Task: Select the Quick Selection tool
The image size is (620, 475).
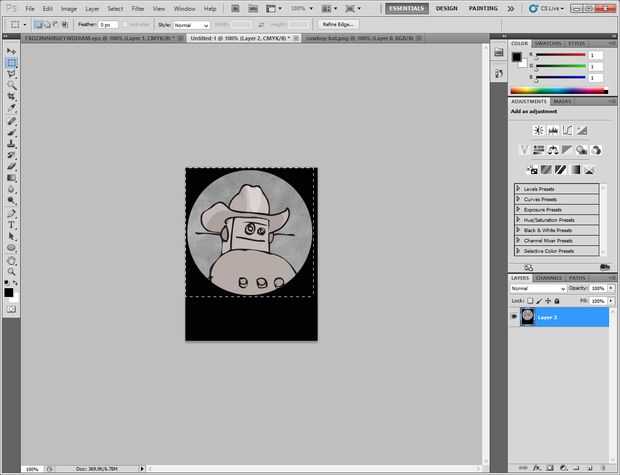Action: [x=11, y=85]
